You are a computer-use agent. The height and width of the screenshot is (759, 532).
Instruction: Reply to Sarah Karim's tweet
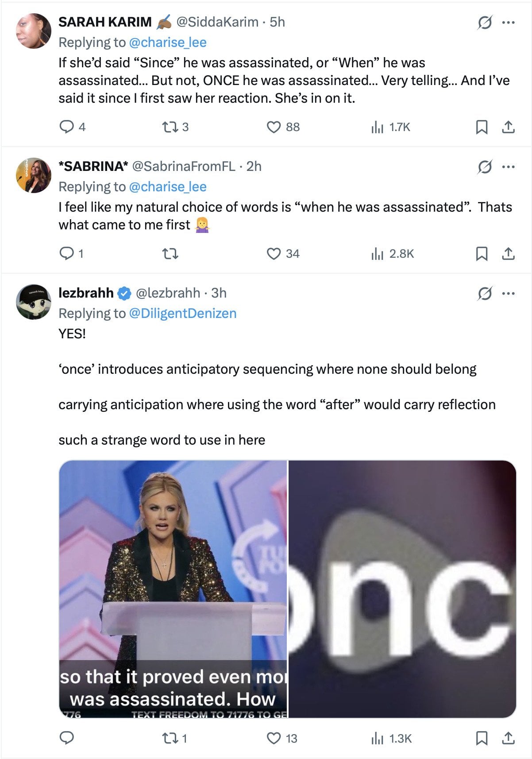click(66, 127)
